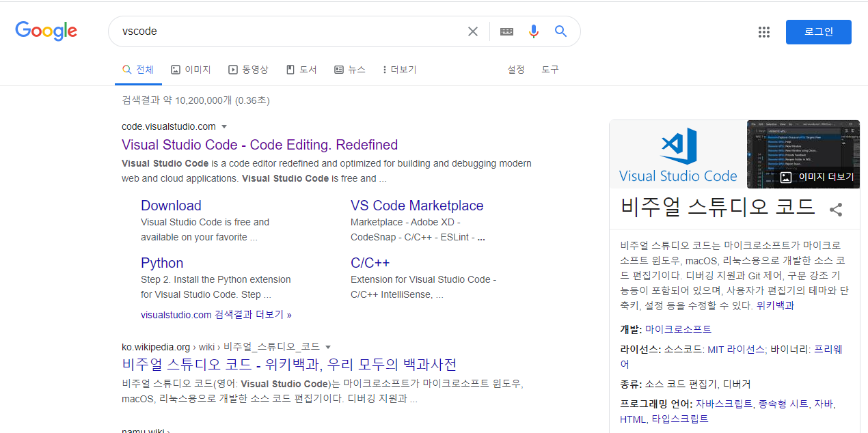Viewport: 868px width, 433px height.
Task: Click the 자바스크립트 language link
Action: 724,404
